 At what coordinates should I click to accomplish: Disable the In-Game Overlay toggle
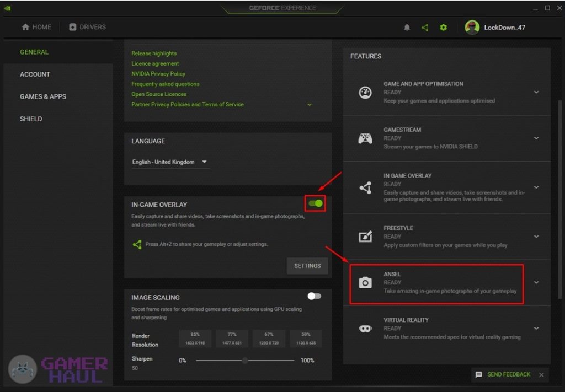pyautogui.click(x=316, y=204)
